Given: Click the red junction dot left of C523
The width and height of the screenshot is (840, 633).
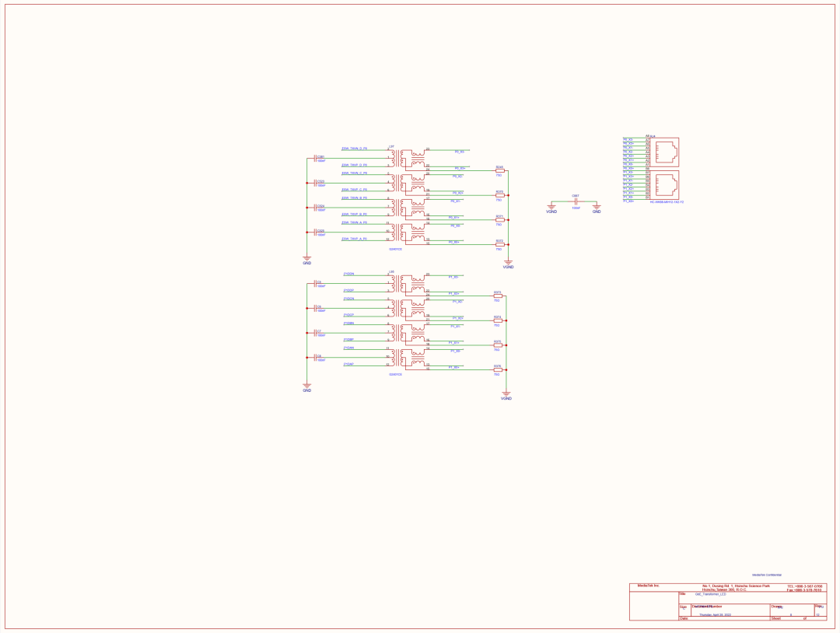Looking at the screenshot, I should (307, 184).
